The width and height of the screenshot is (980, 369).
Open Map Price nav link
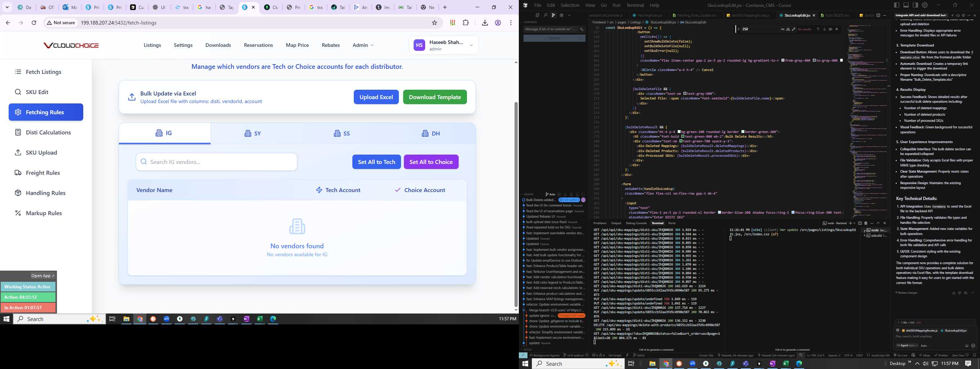(297, 45)
